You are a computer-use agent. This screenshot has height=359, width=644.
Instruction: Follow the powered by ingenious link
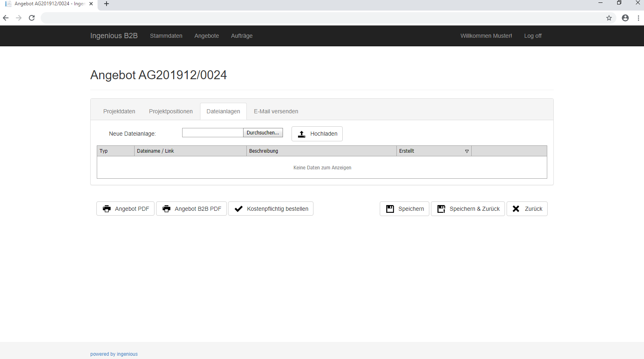coord(114,354)
